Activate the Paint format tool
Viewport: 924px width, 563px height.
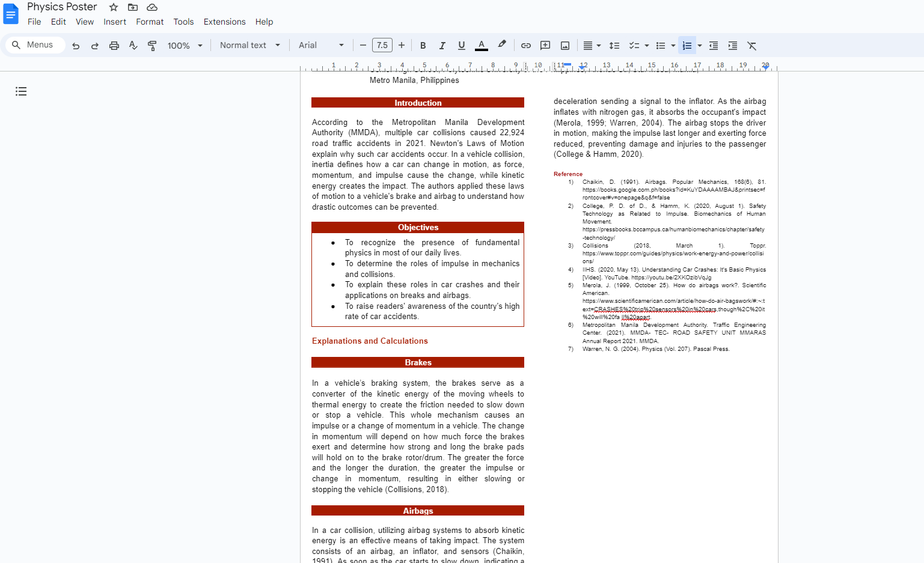[153, 46]
